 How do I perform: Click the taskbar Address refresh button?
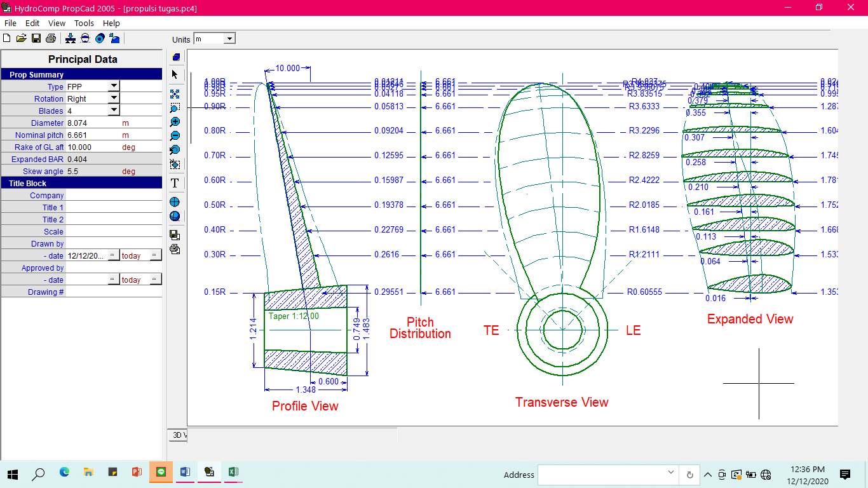(x=689, y=474)
